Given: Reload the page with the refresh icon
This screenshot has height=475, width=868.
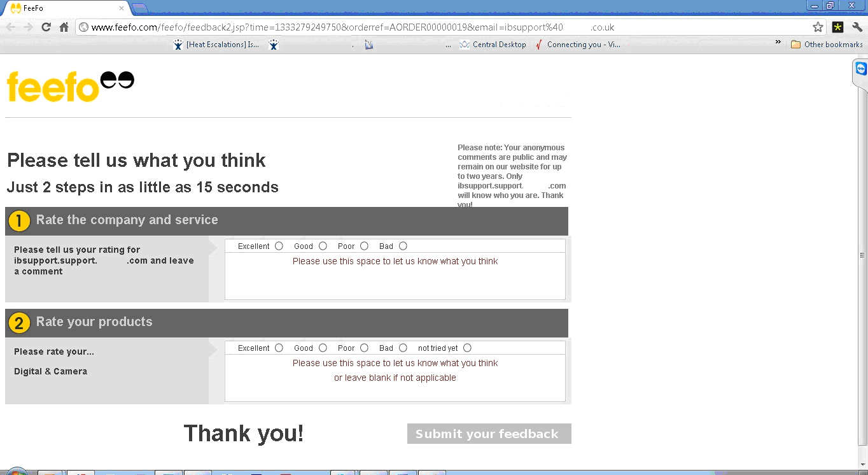Looking at the screenshot, I should point(46,27).
